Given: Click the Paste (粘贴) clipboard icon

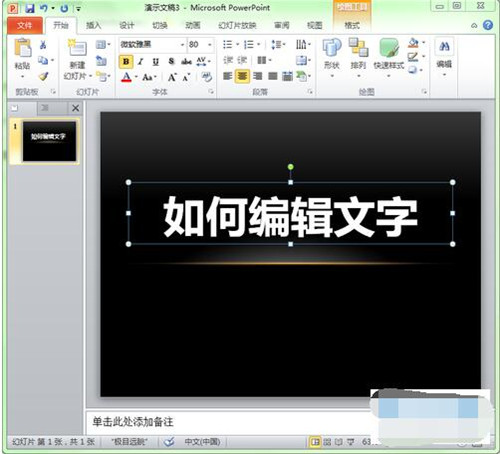Looking at the screenshot, I should (x=22, y=47).
